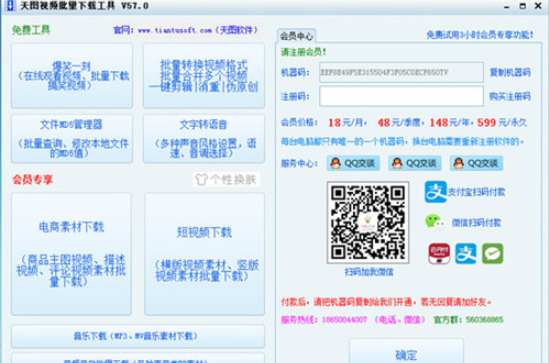Image resolution: width=549 pixels, height=363 pixels.
Task: Click the green WeChat Pay square icon
Action: [x=493, y=254]
